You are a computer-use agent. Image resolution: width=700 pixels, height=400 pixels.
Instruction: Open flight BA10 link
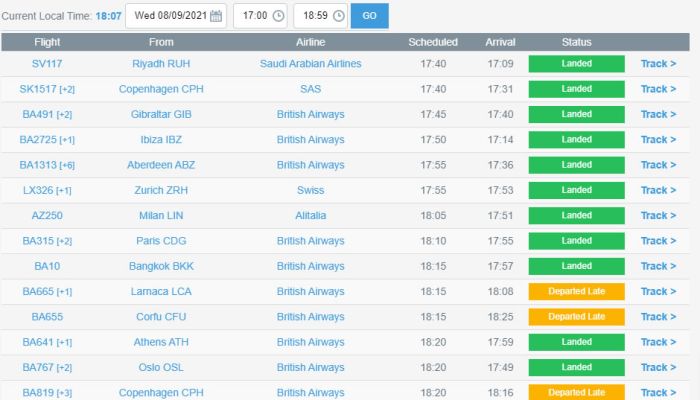(47, 266)
